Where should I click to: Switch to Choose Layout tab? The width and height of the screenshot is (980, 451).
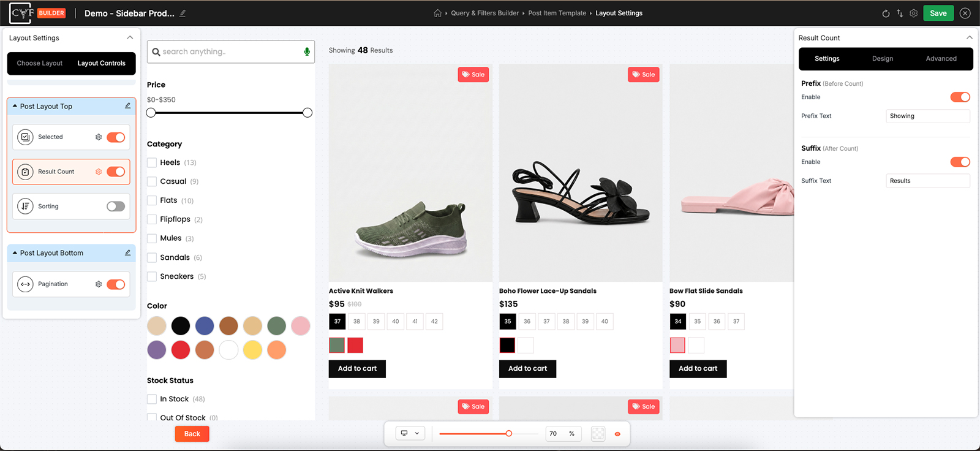pos(40,64)
